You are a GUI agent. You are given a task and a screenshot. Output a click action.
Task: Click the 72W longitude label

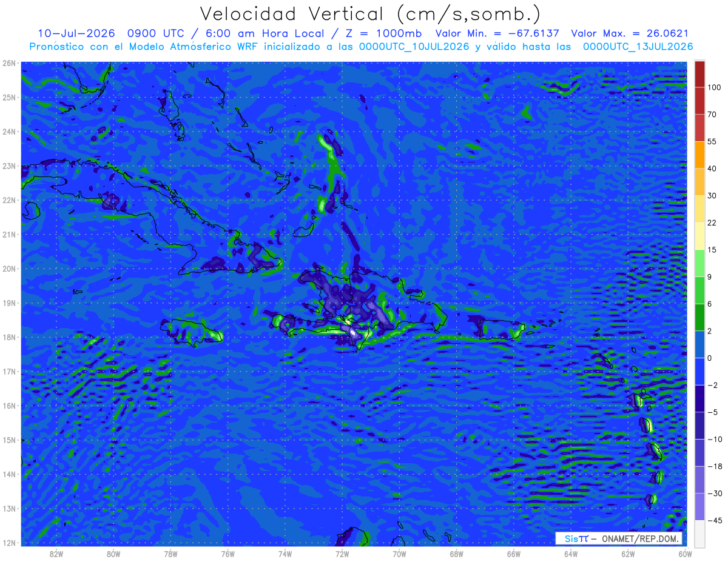(342, 554)
